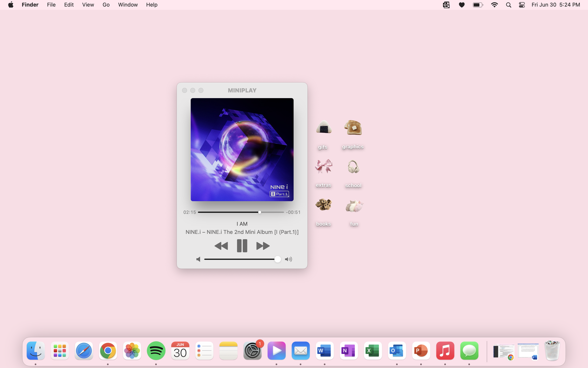This screenshot has width=588, height=368.
Task: Open Mail from the Dock
Action: [301, 351]
